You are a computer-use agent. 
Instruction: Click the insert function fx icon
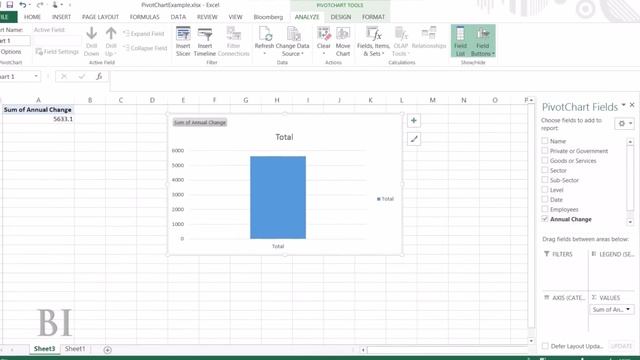[x=99, y=76]
